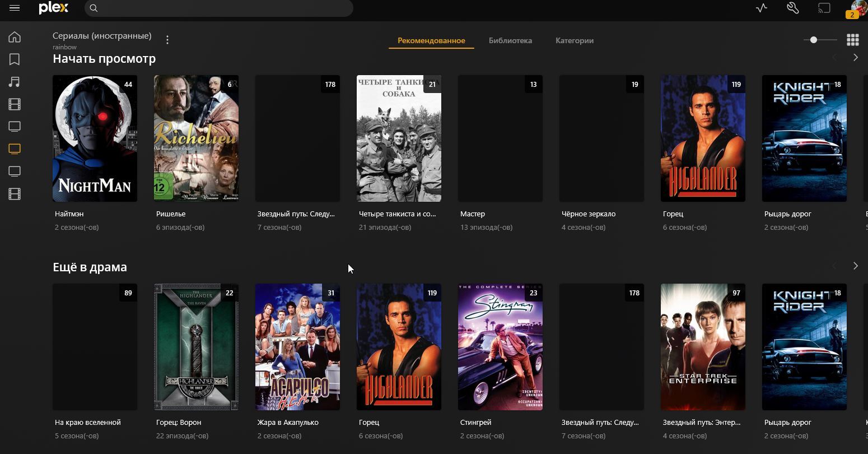Switch to the Библиотека tab
The width and height of the screenshot is (868, 454).
tap(510, 40)
